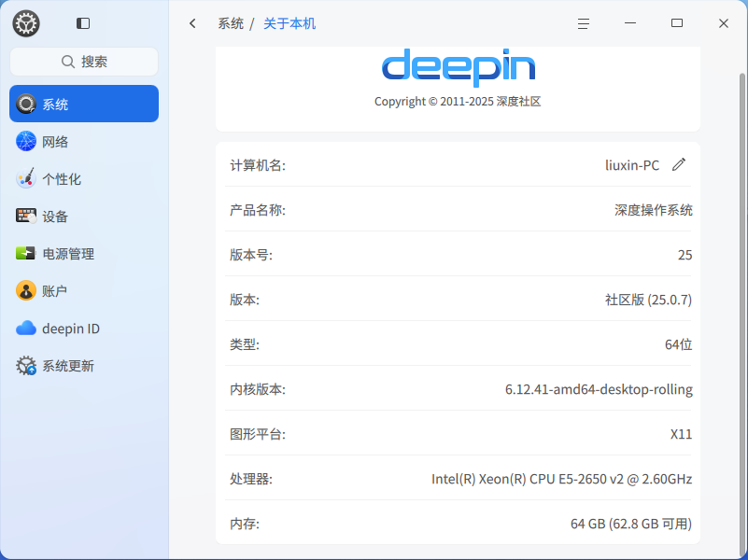Click the 网络 globe icon

pyautogui.click(x=26, y=141)
